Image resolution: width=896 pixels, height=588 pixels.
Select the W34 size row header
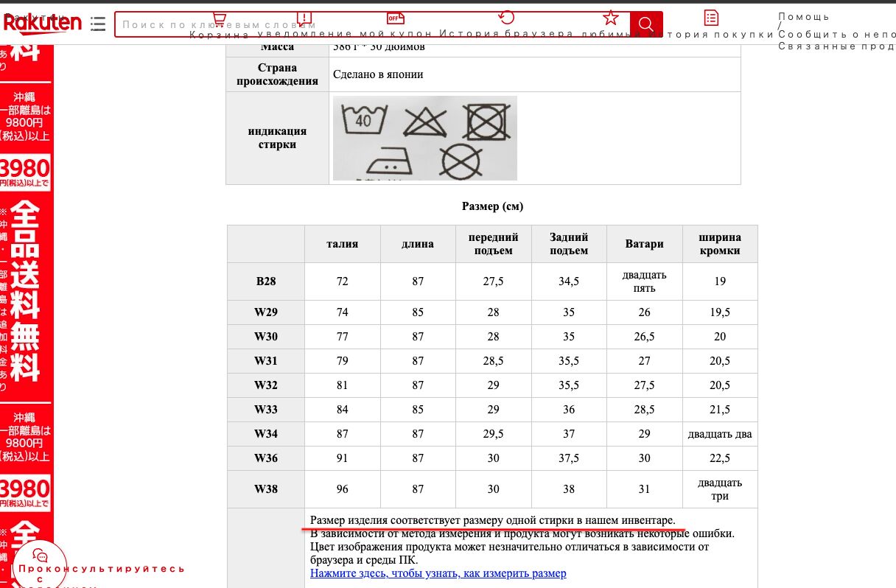coord(266,434)
